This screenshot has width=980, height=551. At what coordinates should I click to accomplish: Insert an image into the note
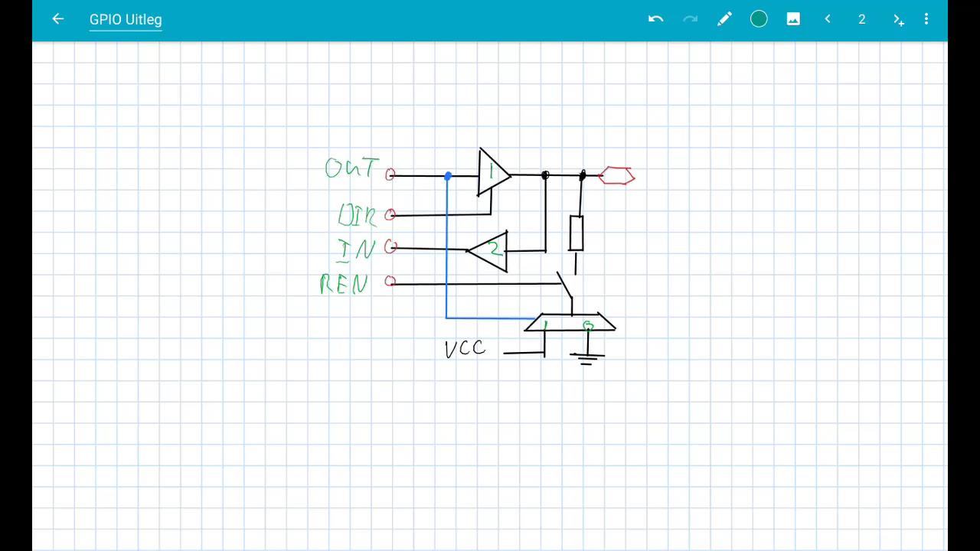click(793, 19)
